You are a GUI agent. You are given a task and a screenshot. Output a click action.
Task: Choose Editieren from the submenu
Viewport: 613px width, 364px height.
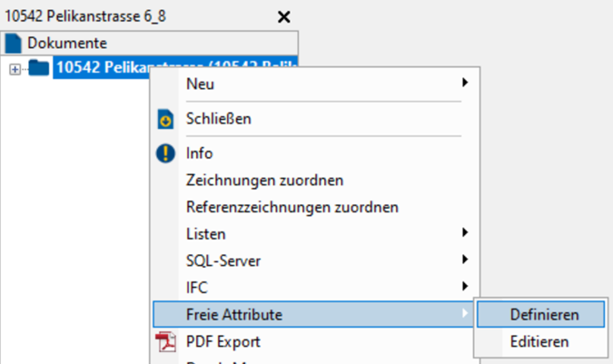pos(539,341)
